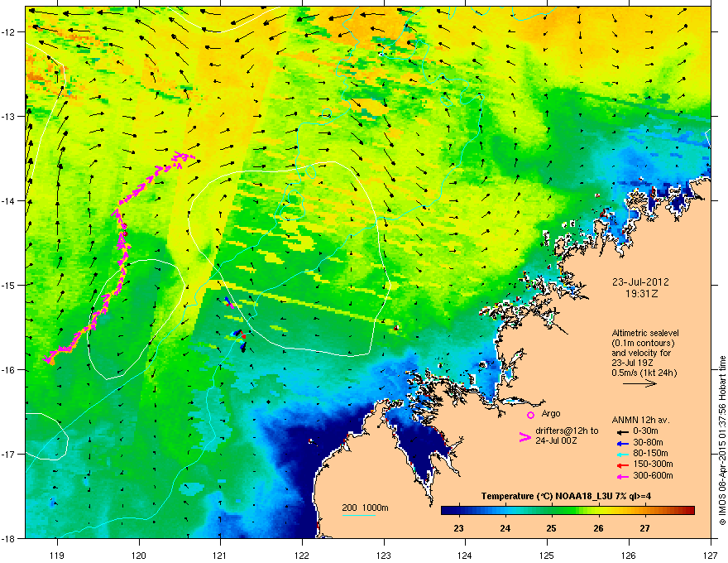Image resolution: width=728 pixels, height=563 pixels.
Task: Click the magenta drifters arrowhead legend symbol
Action: [x=524, y=436]
